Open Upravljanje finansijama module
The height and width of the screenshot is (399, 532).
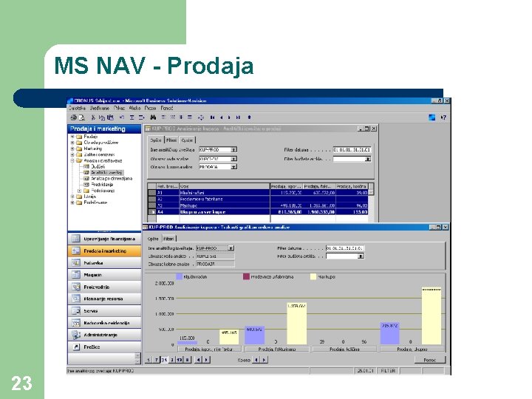(x=104, y=239)
